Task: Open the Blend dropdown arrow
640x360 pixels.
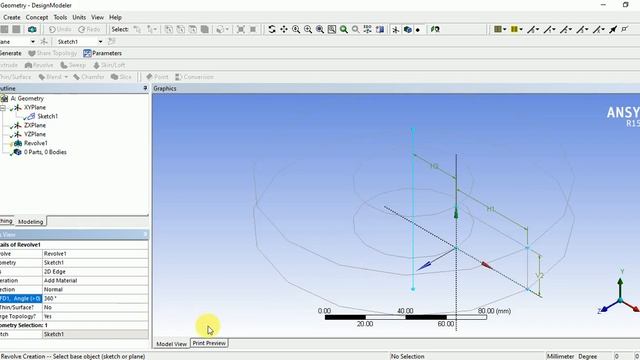Action: 66,77
